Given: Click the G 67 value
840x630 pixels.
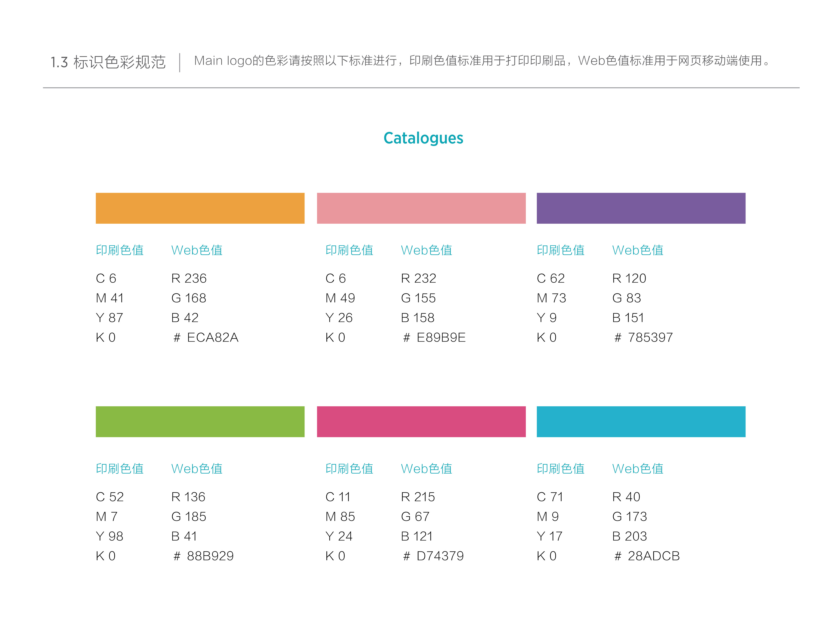Looking at the screenshot, I should coord(415,516).
